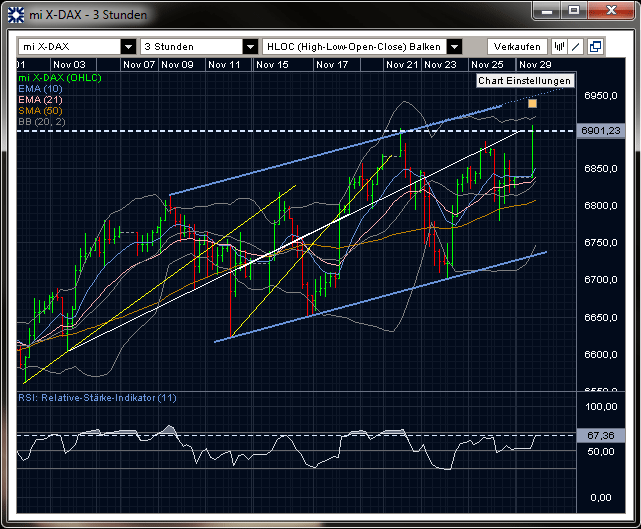Click the Nov 21 date header
The image size is (641, 529).
coord(402,65)
